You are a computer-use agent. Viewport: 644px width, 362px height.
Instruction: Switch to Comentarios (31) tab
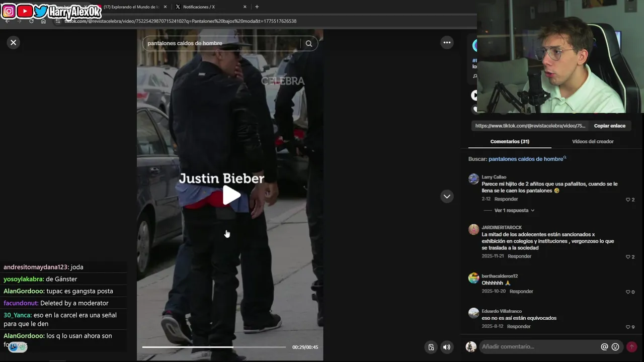[510, 142]
